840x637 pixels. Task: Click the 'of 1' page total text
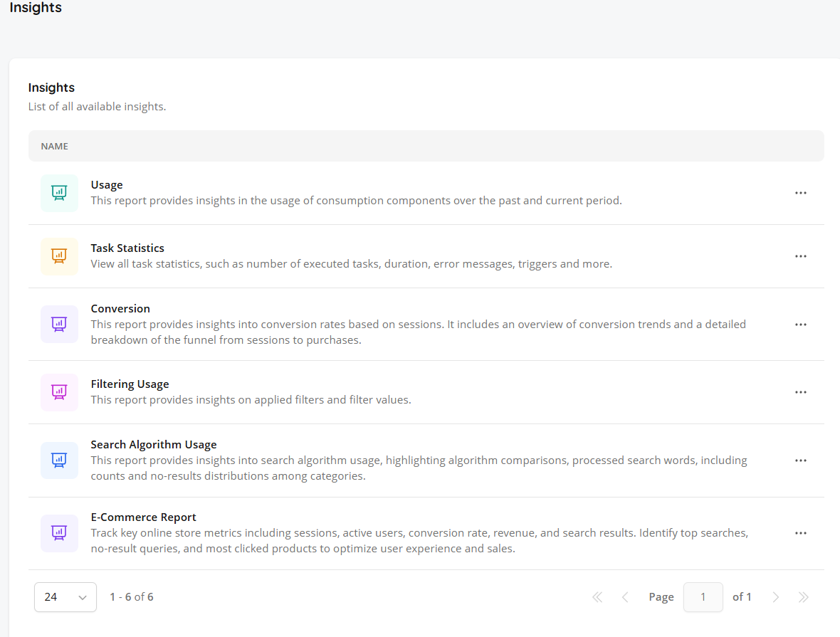(x=742, y=597)
